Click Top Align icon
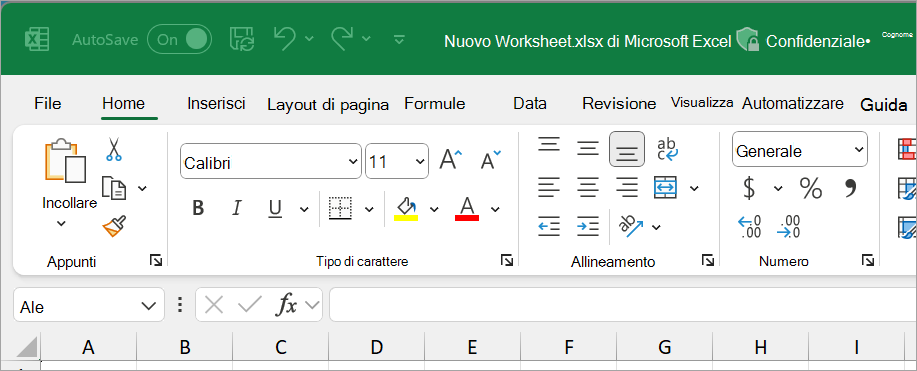This screenshot has width=917, height=371. click(x=549, y=144)
